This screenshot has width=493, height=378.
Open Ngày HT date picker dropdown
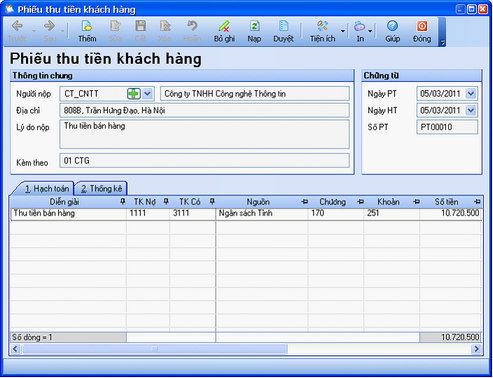coord(471,110)
